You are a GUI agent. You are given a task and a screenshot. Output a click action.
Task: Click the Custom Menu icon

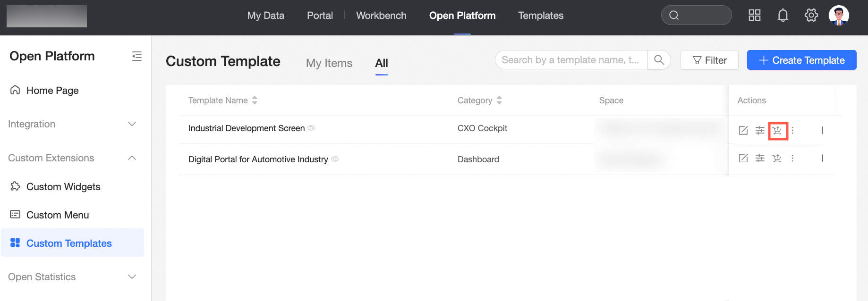15,214
